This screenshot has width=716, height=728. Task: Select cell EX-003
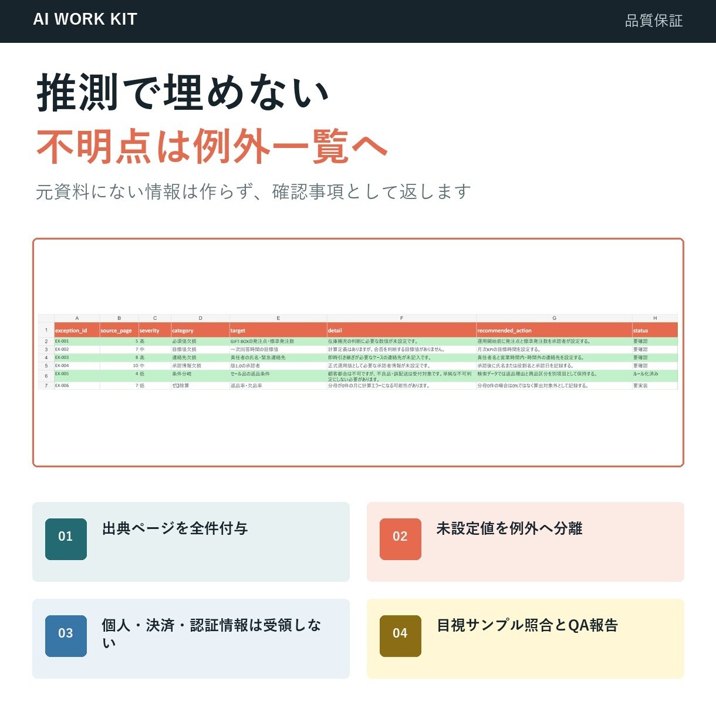pyautogui.click(x=77, y=358)
